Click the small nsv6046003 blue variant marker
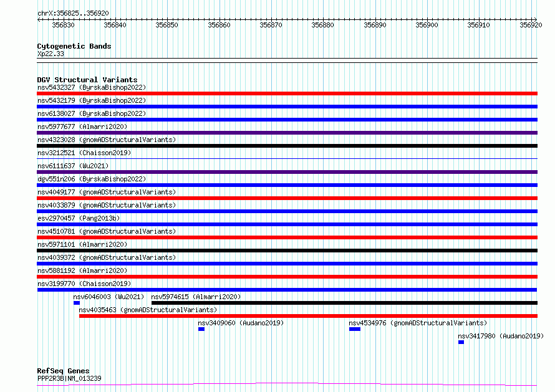Viewport: 555px width, 392px height. 77,303
